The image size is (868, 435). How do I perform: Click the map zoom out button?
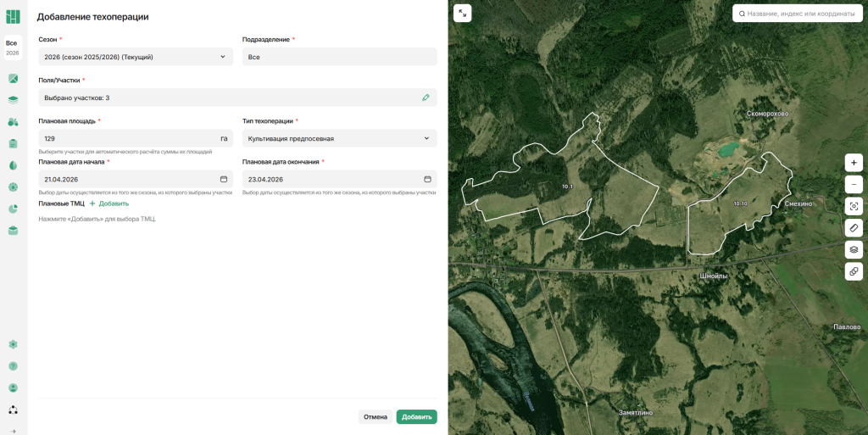point(854,184)
